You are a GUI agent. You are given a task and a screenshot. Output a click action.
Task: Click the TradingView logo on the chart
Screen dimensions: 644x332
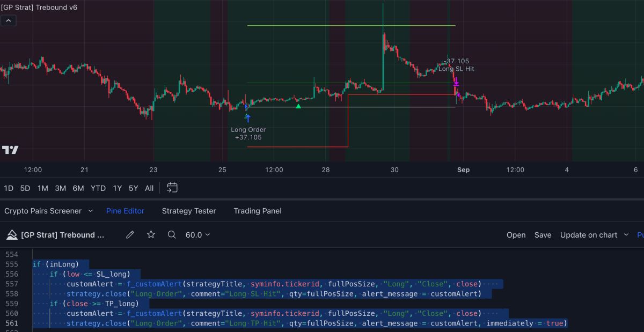(x=10, y=150)
